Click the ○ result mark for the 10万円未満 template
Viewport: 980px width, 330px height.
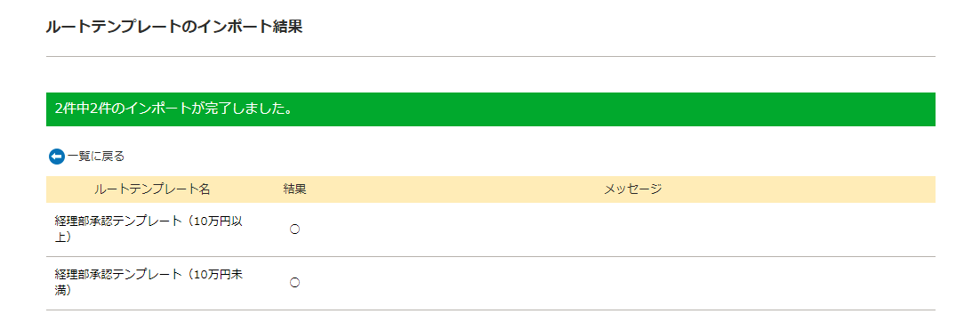click(x=295, y=283)
